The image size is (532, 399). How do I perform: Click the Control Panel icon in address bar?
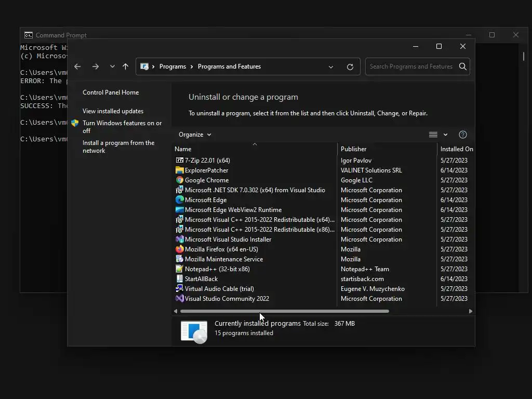click(144, 66)
